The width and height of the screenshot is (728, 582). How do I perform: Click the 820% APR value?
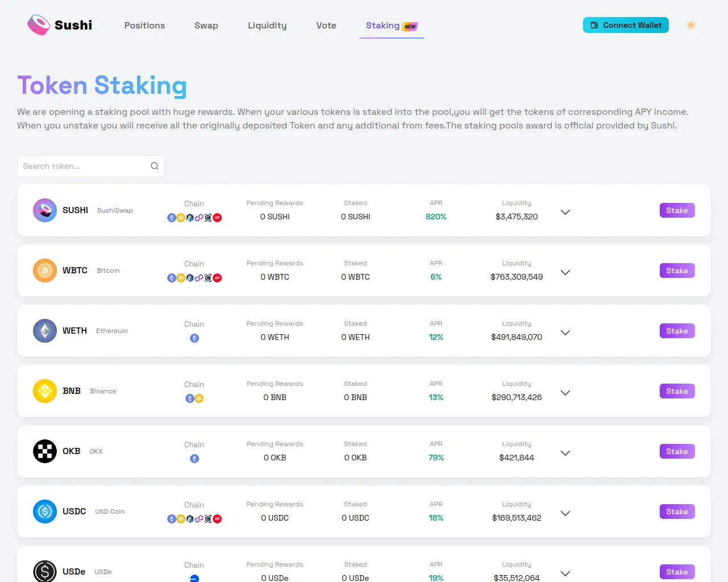tap(436, 217)
